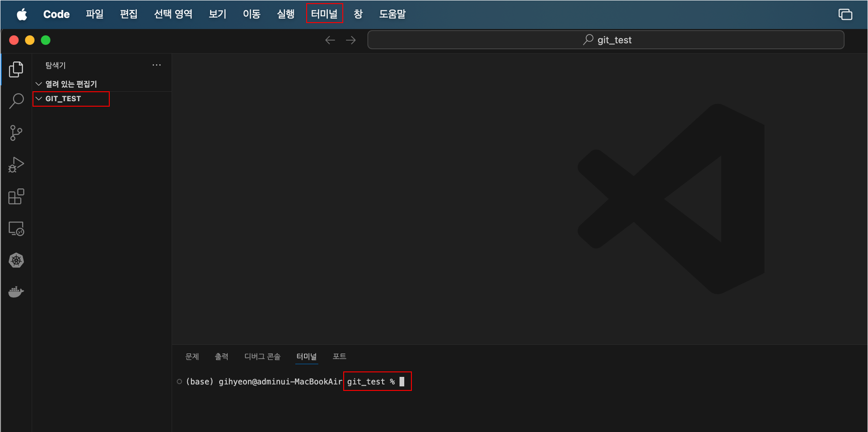This screenshot has width=868, height=432.
Task: Go forward with the right arrow
Action: tap(351, 40)
